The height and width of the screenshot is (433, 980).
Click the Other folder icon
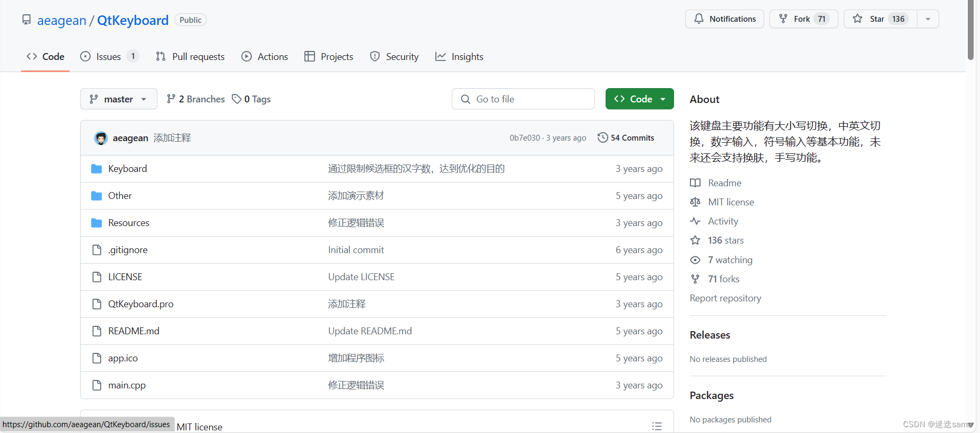tap(97, 196)
